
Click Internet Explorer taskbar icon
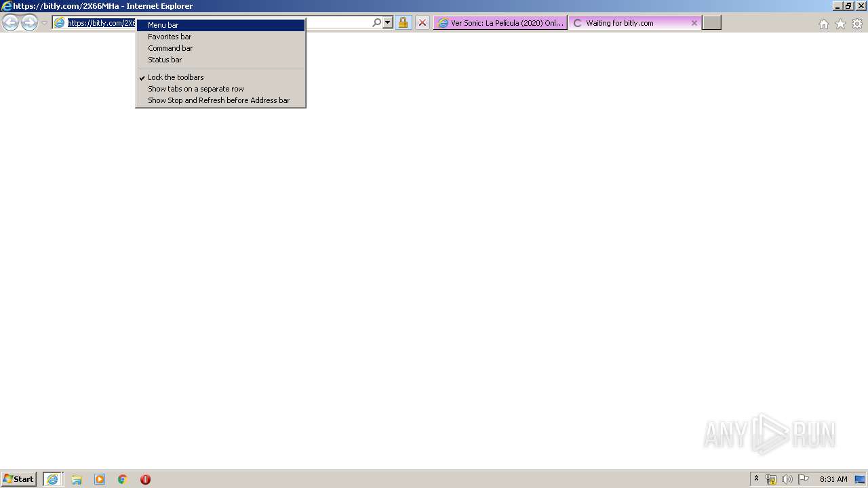pyautogui.click(x=53, y=479)
